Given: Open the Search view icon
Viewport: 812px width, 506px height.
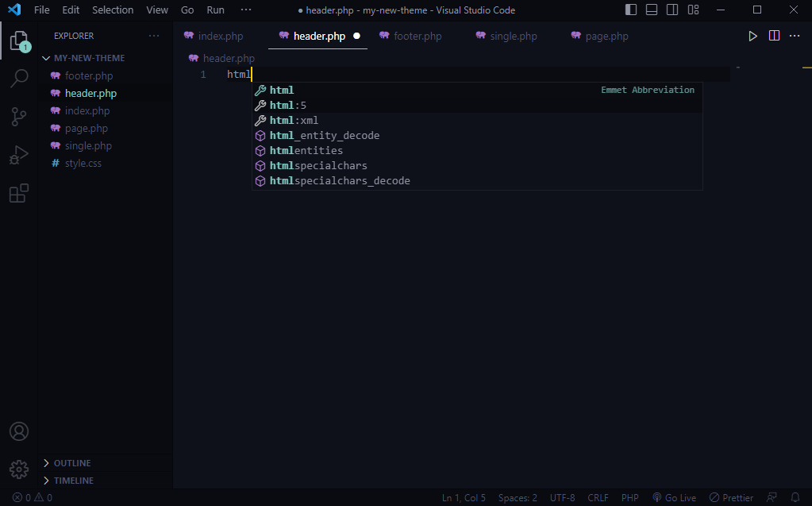Looking at the screenshot, I should 18,79.
